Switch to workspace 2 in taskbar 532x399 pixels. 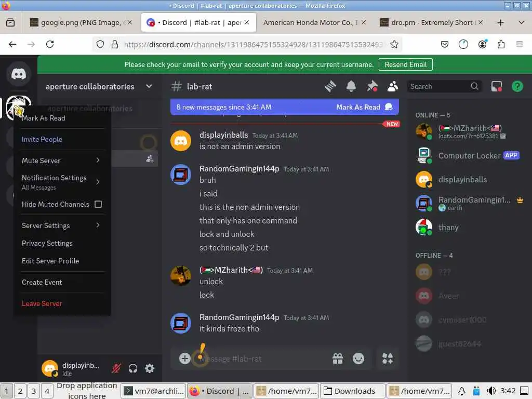pyautogui.click(x=20, y=391)
